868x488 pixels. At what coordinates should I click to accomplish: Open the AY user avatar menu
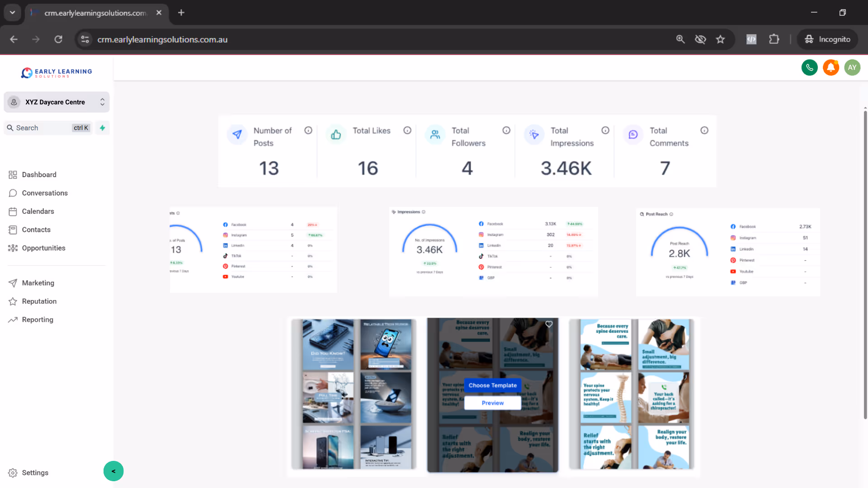tap(852, 68)
